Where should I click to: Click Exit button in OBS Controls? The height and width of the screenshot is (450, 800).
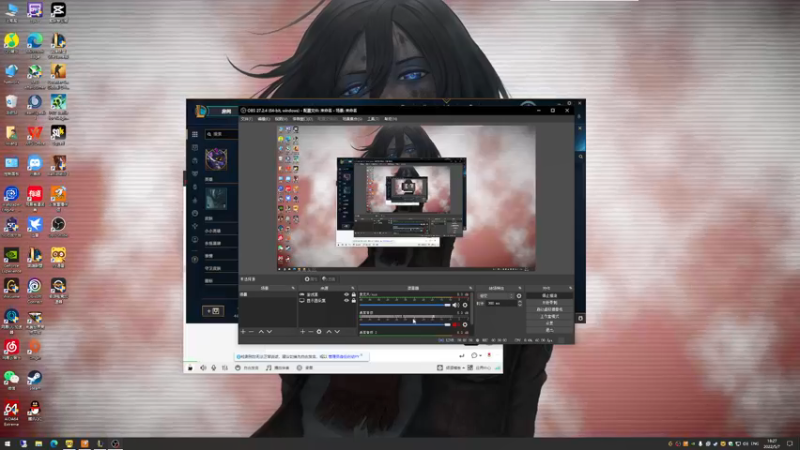[x=549, y=330]
